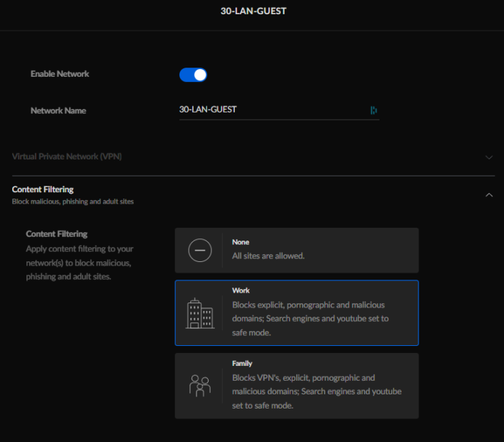The image size is (504, 442).
Task: Click the minus-circle icon on None option
Action: point(199,251)
